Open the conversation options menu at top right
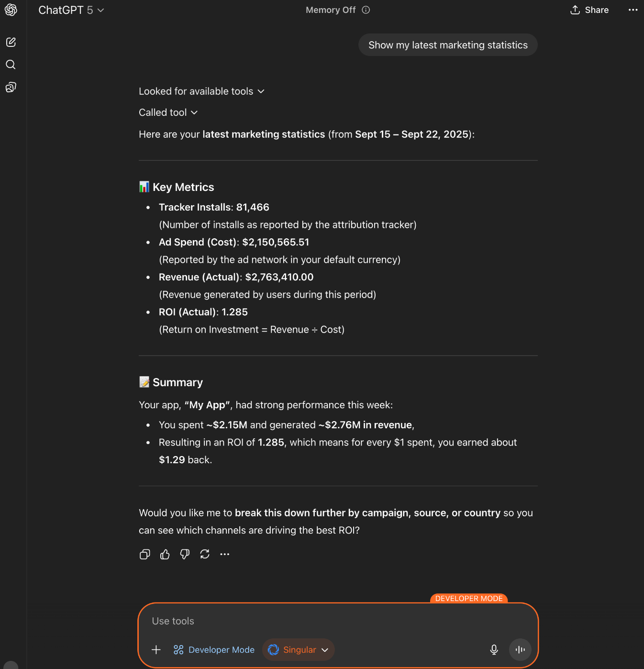 [633, 10]
